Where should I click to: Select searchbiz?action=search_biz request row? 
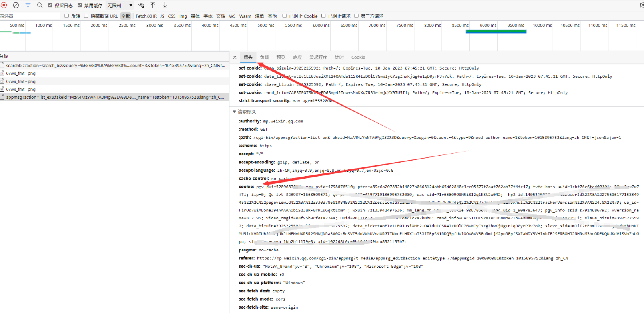[114, 65]
